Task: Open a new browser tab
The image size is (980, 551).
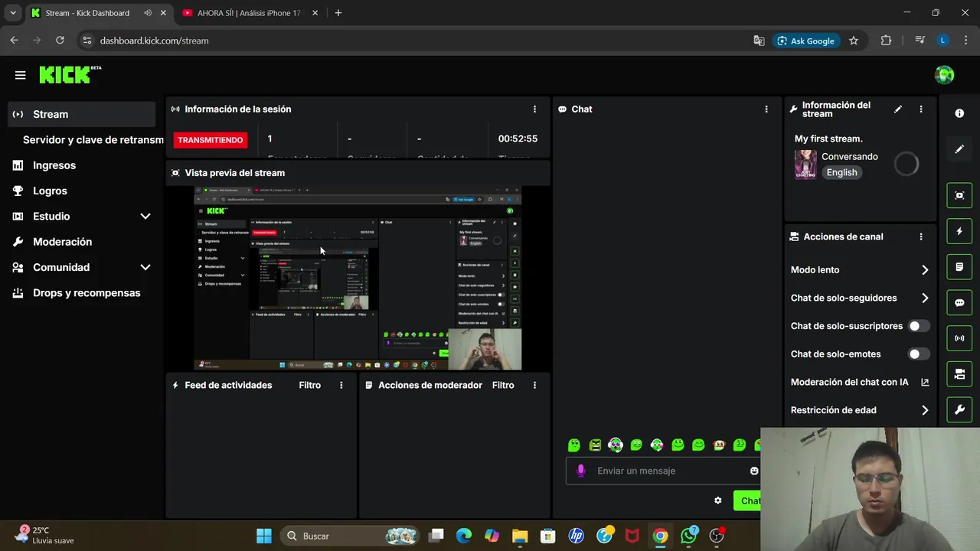Action: point(338,13)
